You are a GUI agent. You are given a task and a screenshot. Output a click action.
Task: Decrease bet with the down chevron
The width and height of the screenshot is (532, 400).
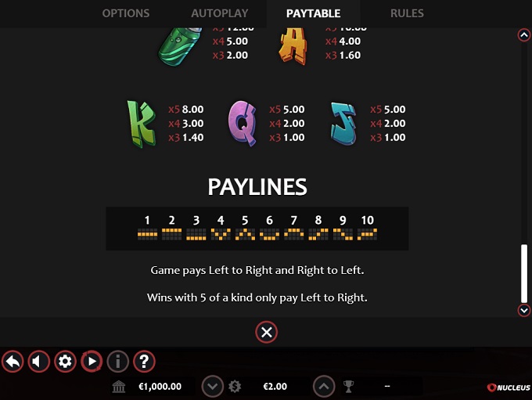212,387
